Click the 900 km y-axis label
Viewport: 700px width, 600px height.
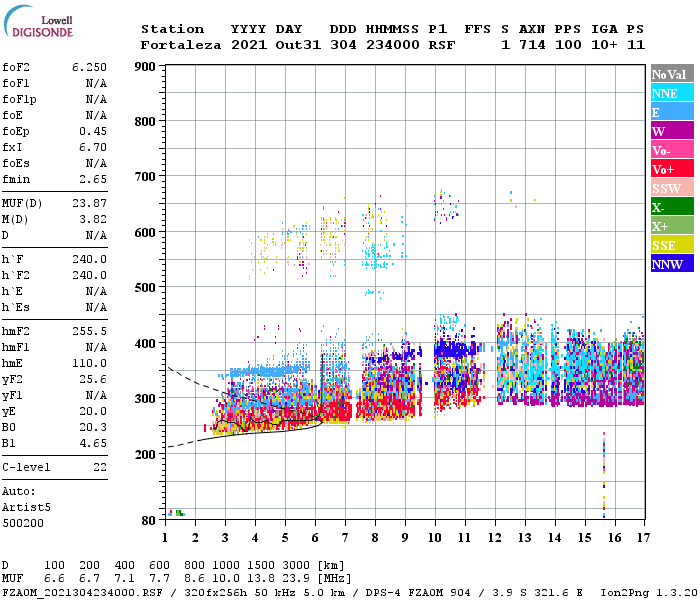click(x=145, y=67)
